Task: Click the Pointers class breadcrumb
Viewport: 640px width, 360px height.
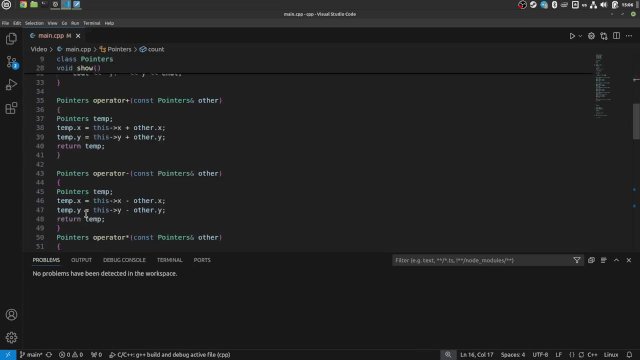Action: coord(116,49)
